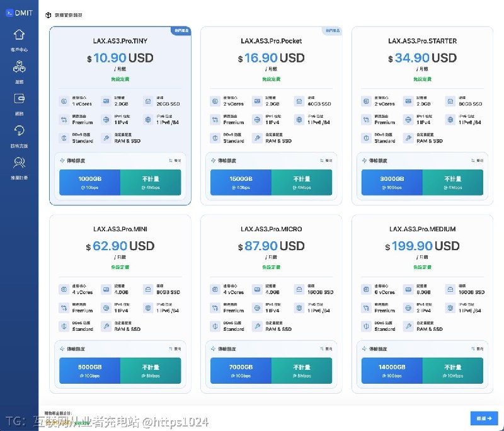The image size is (504, 431).
Task: Click the CPU icon on LAX.AS3.Pro.Pocket card
Action: (x=215, y=101)
